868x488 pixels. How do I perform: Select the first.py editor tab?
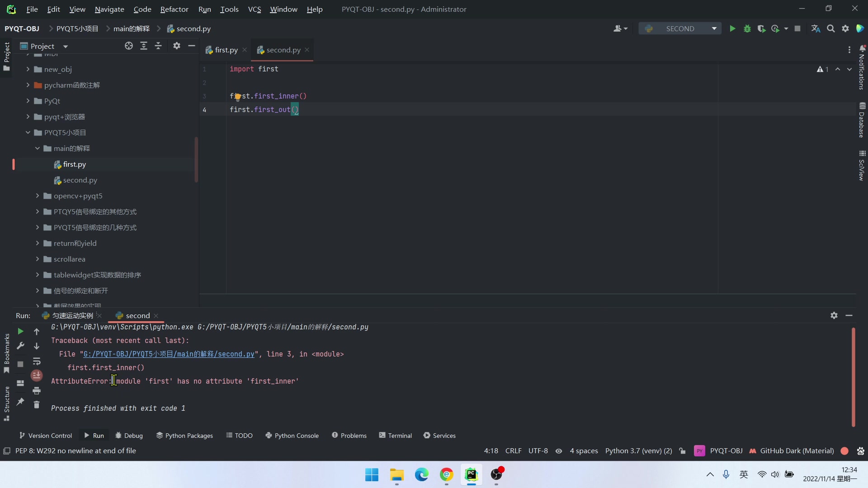[226, 49]
